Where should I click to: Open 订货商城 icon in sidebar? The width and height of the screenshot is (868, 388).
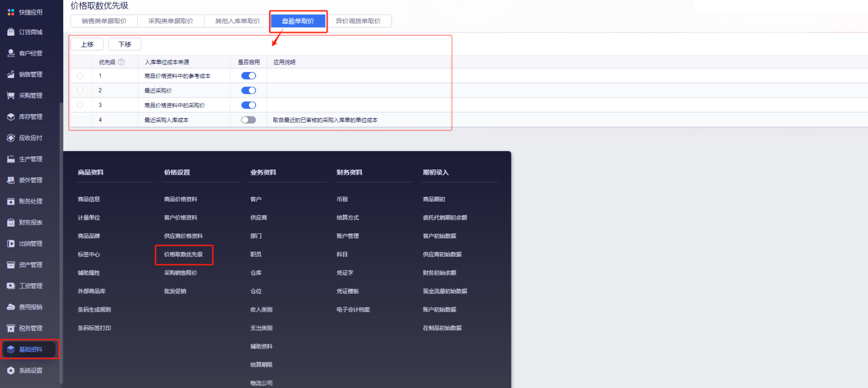(x=11, y=32)
